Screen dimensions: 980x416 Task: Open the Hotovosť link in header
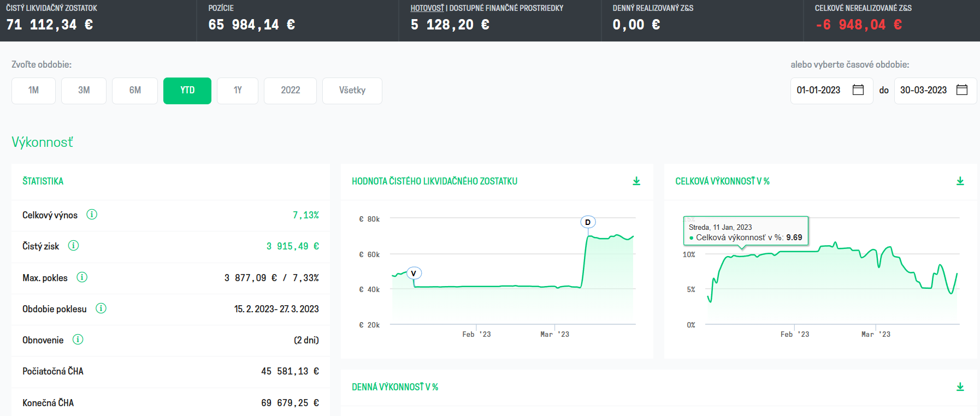[x=427, y=8]
